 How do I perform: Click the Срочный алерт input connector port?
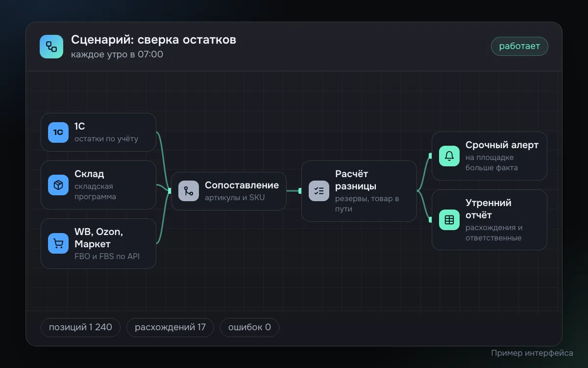pos(430,156)
